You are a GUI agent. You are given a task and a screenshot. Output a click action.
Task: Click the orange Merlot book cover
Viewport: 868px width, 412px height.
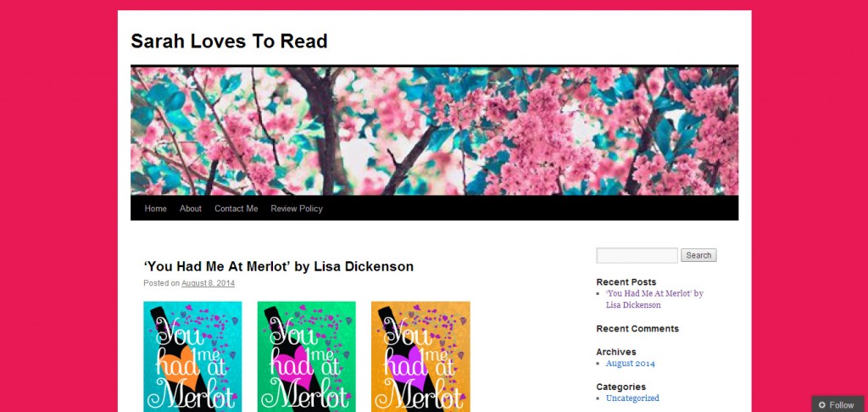(x=420, y=357)
